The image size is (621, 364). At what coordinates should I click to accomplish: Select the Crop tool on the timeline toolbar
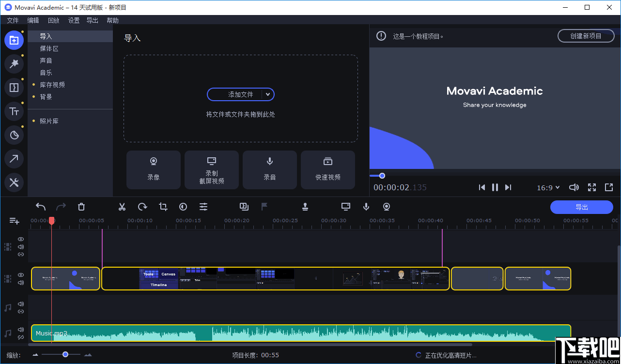click(x=163, y=207)
